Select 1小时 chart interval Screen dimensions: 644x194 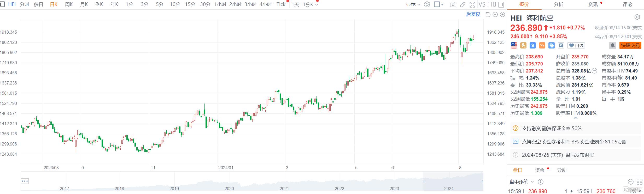(220, 4)
